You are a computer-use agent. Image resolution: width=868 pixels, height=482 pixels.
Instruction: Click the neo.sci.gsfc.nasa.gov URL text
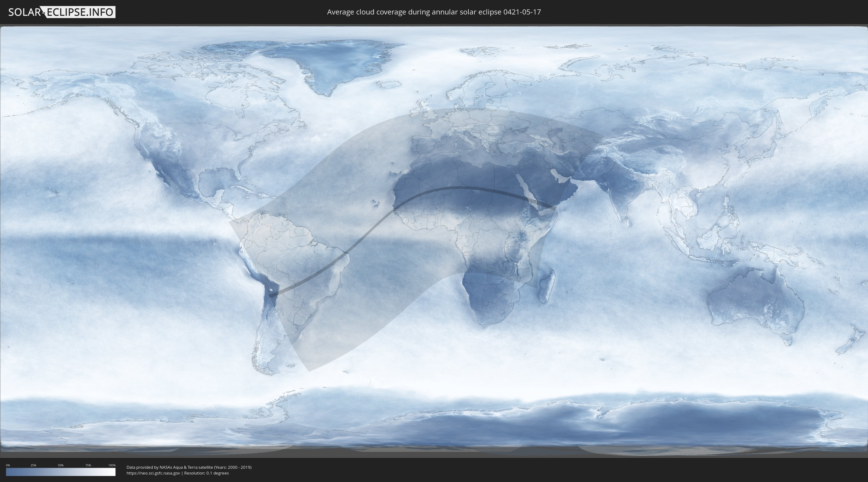pyautogui.click(x=153, y=473)
